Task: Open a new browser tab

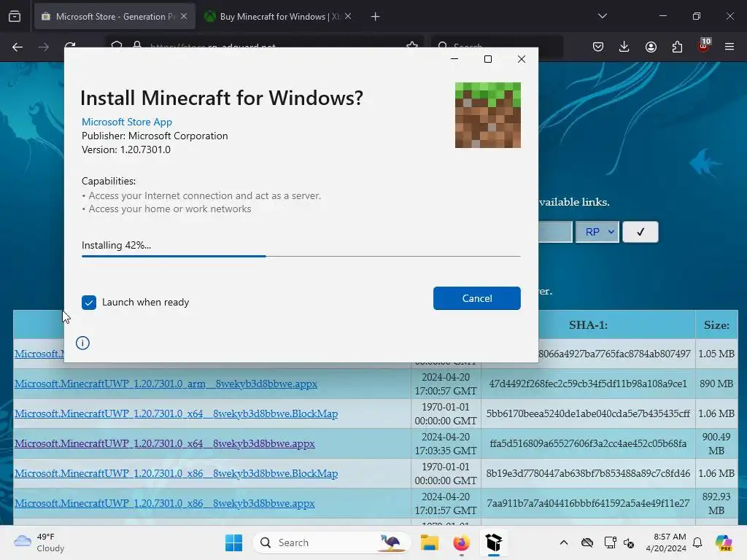Action: (376, 16)
